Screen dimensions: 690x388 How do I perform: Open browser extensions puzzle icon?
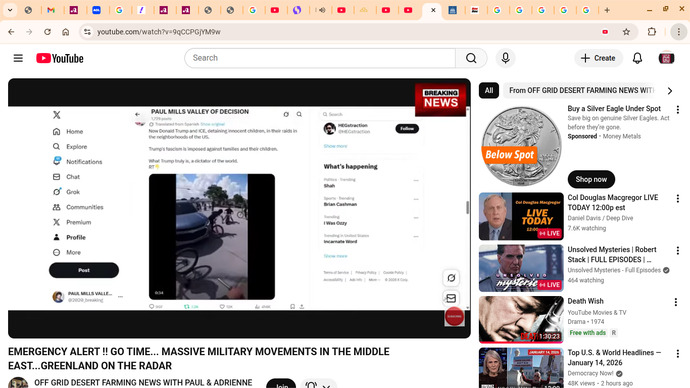[x=652, y=32]
